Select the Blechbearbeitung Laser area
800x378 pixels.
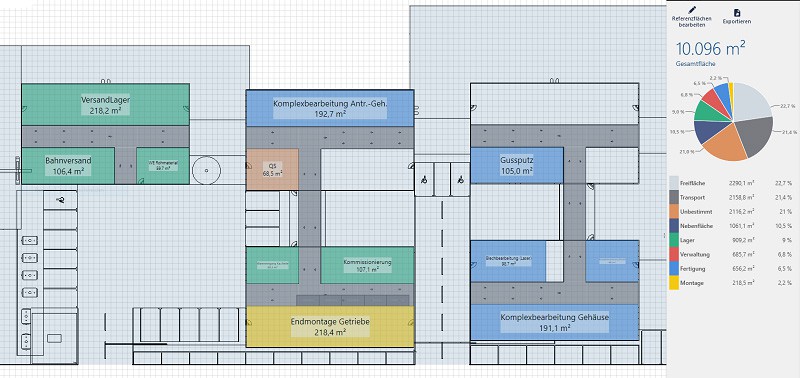click(x=508, y=261)
